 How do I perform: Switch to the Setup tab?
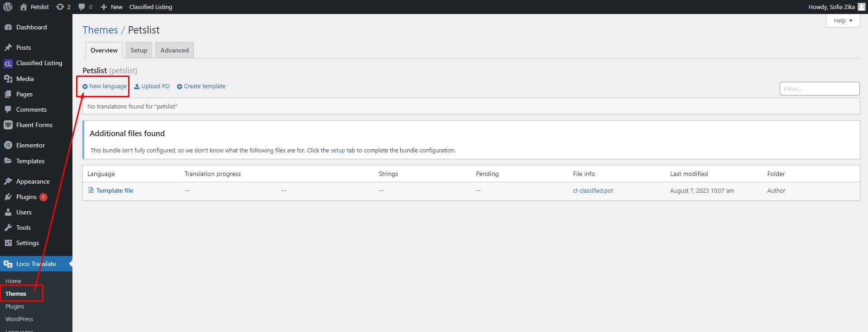pos(139,50)
